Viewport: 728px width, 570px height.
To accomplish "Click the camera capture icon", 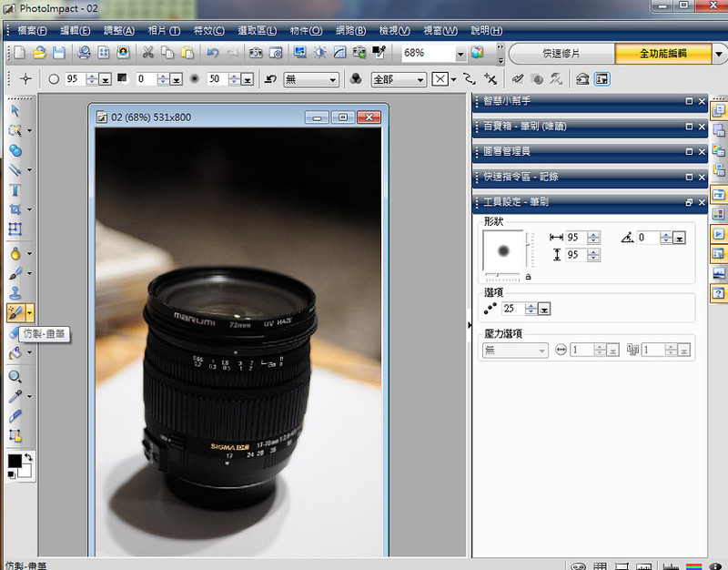I will point(256,53).
